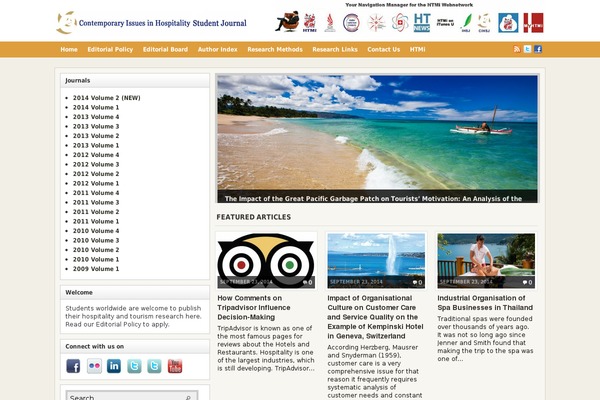Open the 2009 Volume 1 journal link
Screen dimensions: 600x400
[x=95, y=269]
